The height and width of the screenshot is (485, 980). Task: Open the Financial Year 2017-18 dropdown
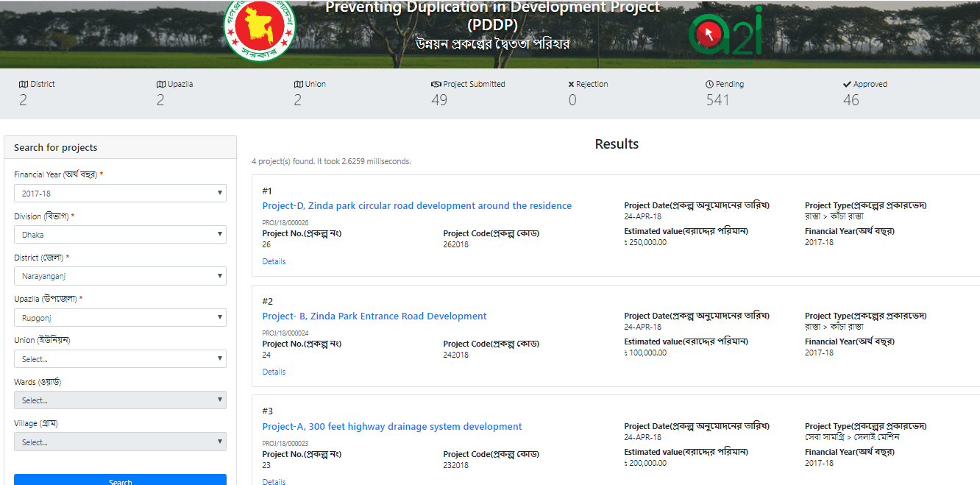pyautogui.click(x=120, y=194)
